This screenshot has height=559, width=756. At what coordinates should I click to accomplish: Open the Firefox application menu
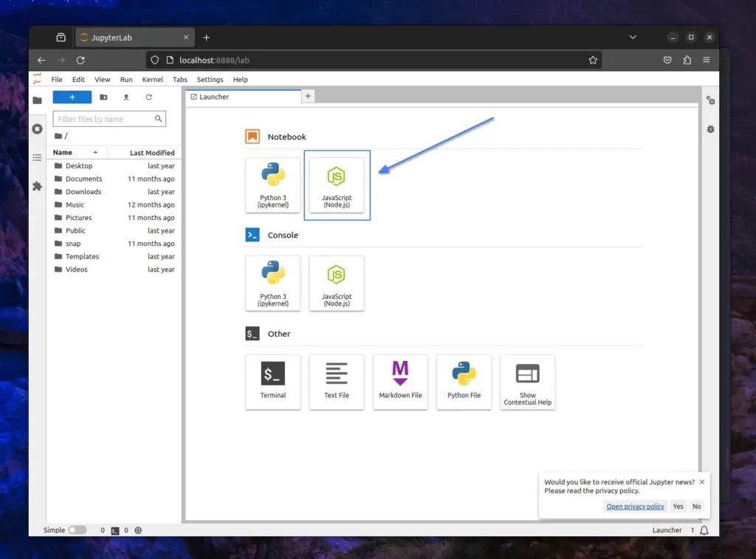click(x=707, y=61)
